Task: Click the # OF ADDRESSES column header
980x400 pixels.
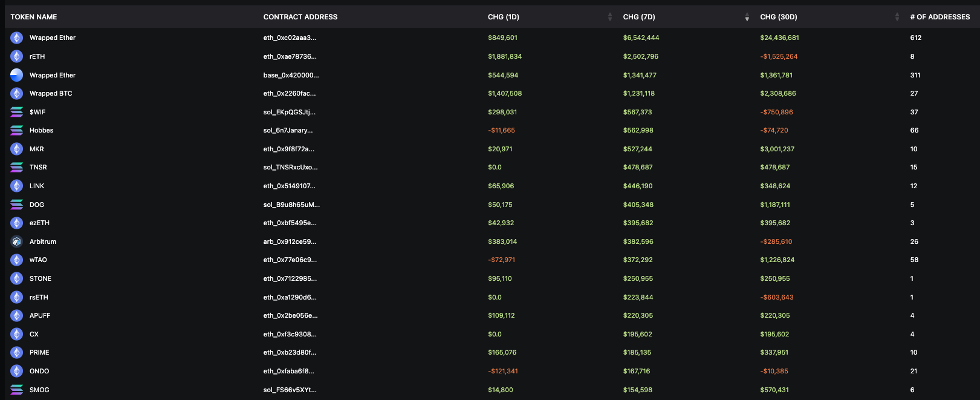Action: pos(940,17)
